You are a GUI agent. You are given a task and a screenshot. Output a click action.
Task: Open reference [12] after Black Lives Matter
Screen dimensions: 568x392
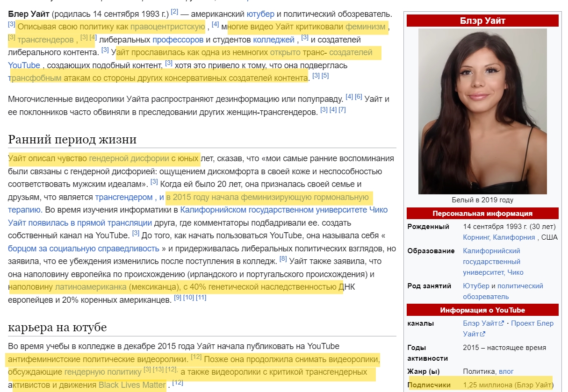coord(178,383)
